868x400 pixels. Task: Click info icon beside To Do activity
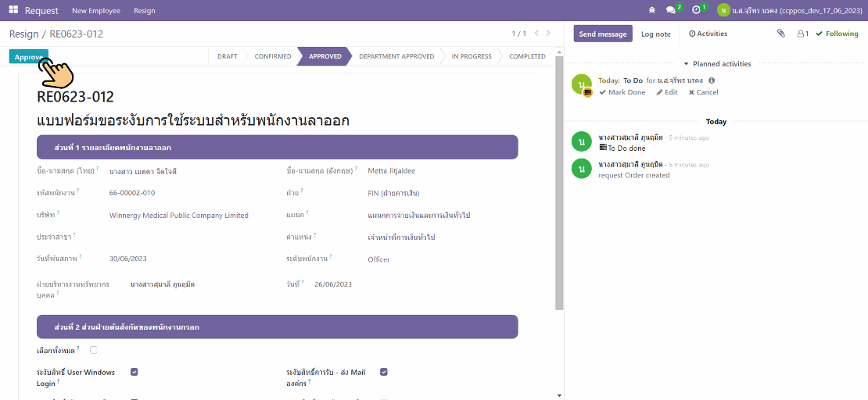712,80
